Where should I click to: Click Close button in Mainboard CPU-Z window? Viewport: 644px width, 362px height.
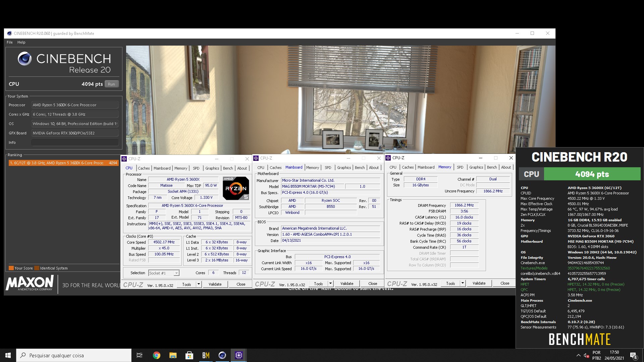[x=373, y=284]
